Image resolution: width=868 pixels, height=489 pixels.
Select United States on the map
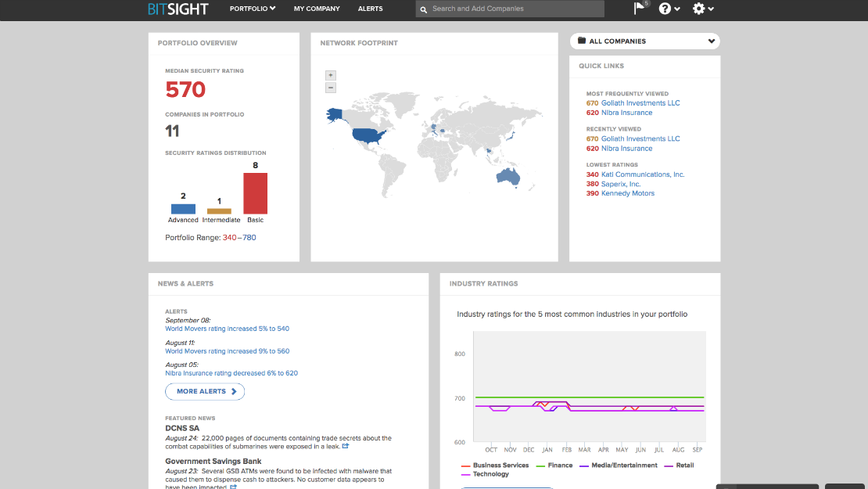tap(367, 135)
